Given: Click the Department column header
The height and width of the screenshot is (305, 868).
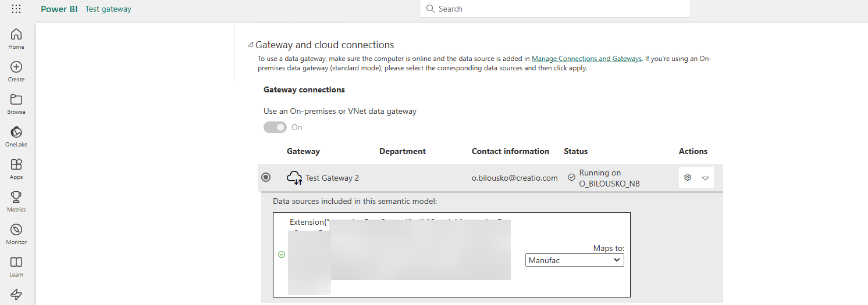Looking at the screenshot, I should pos(403,151).
